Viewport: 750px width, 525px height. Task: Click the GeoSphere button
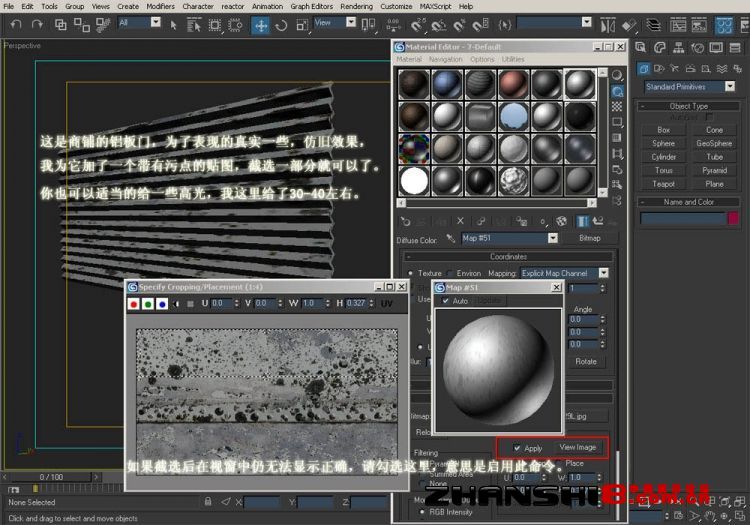coord(714,143)
